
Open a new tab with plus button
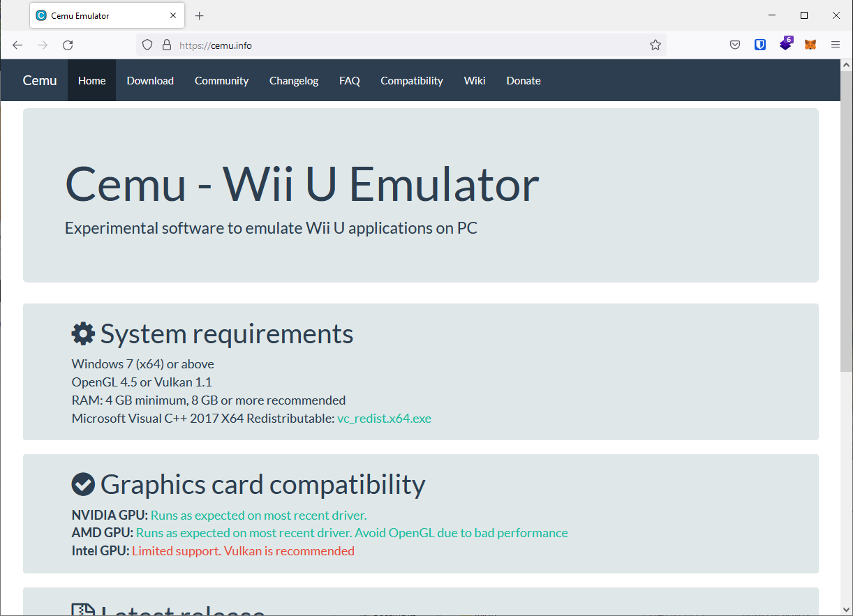point(200,15)
